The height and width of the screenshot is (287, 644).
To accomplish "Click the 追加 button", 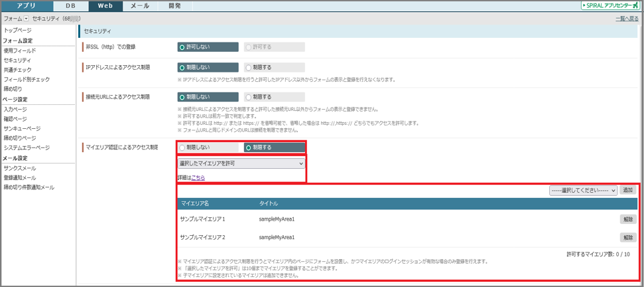I will pos(627,190).
